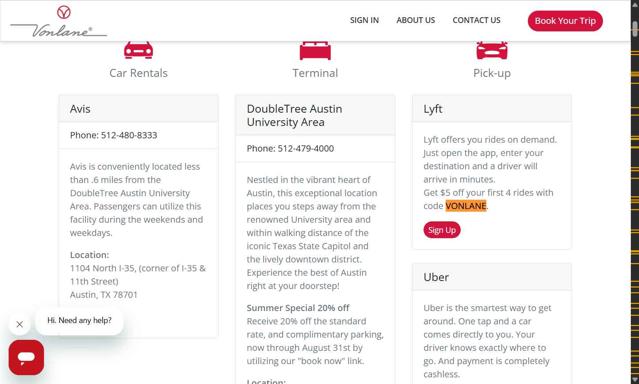This screenshot has height=384, width=639.
Task: Click the Pick-up car icon
Action: 492,50
